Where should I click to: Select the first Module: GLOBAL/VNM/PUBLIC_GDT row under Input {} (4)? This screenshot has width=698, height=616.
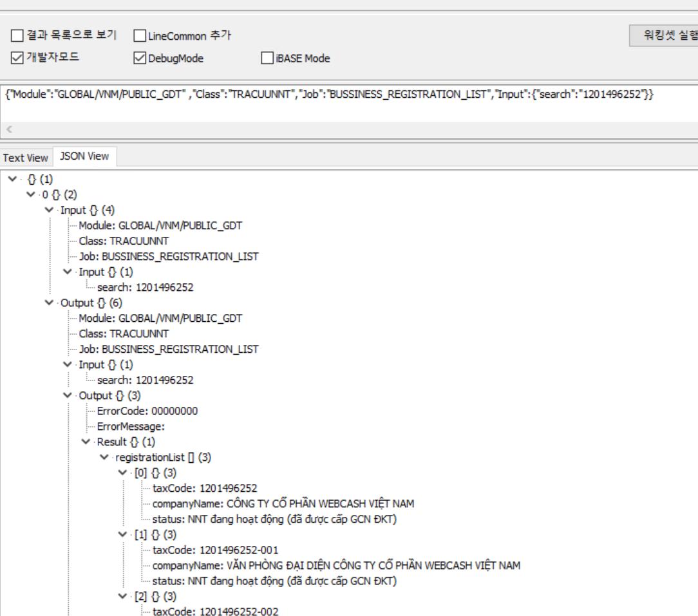tap(160, 226)
